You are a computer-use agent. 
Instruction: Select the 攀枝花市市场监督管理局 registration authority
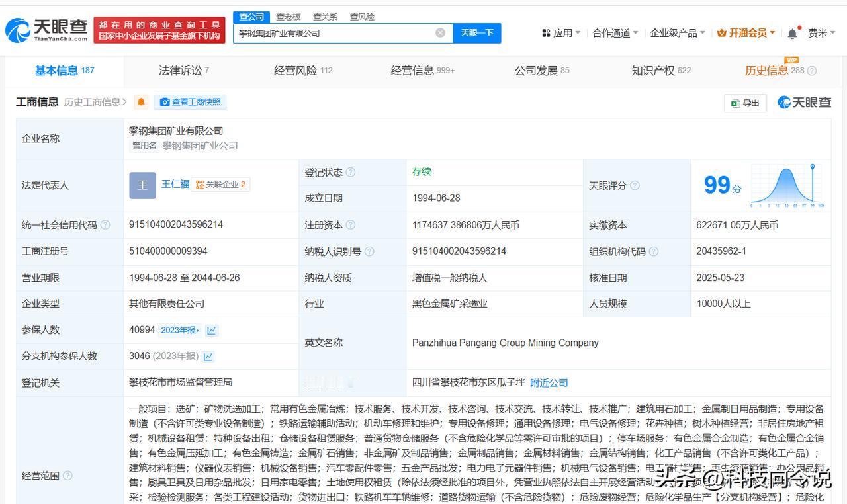click(181, 382)
